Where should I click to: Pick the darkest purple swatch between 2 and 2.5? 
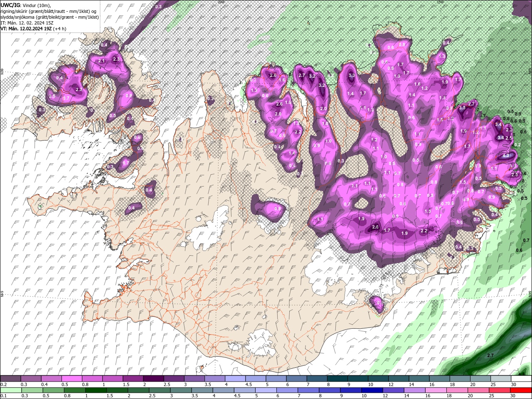point(153,378)
